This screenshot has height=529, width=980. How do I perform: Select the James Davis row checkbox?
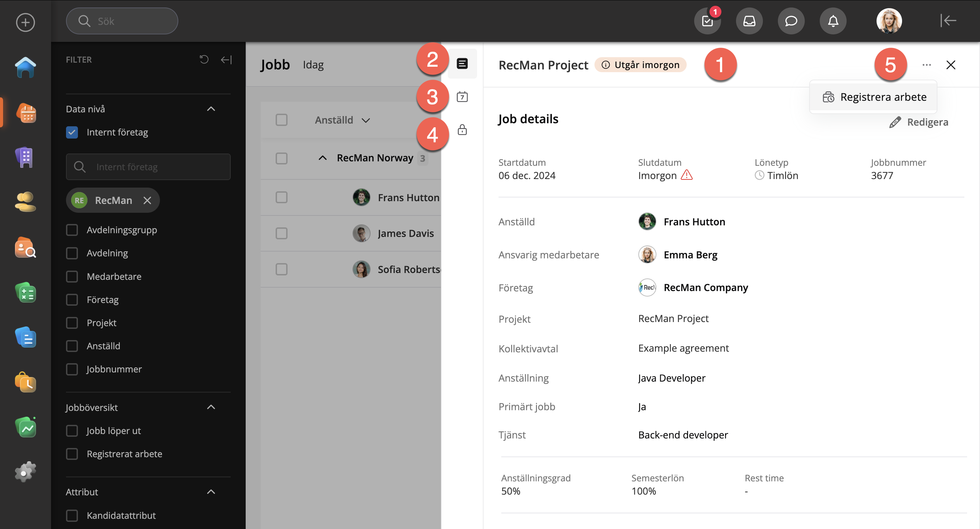(281, 233)
